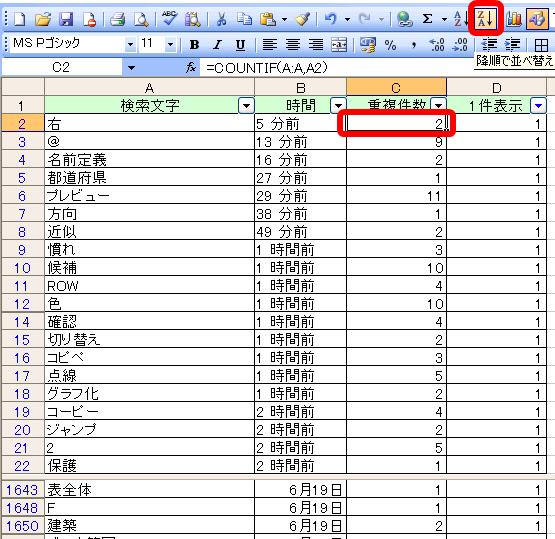Click the Cut scissors icon
Screen dimensions: 555x539
(x=222, y=19)
